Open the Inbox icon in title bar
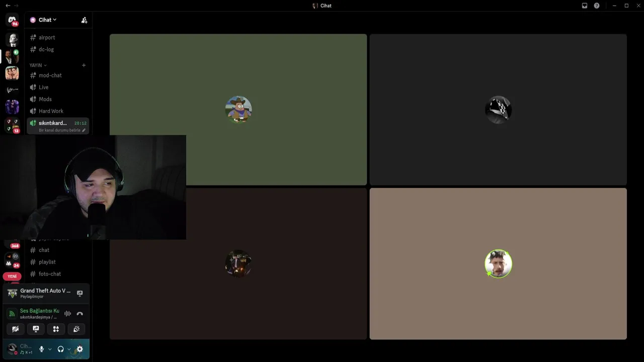Image resolution: width=644 pixels, height=362 pixels. click(585, 6)
